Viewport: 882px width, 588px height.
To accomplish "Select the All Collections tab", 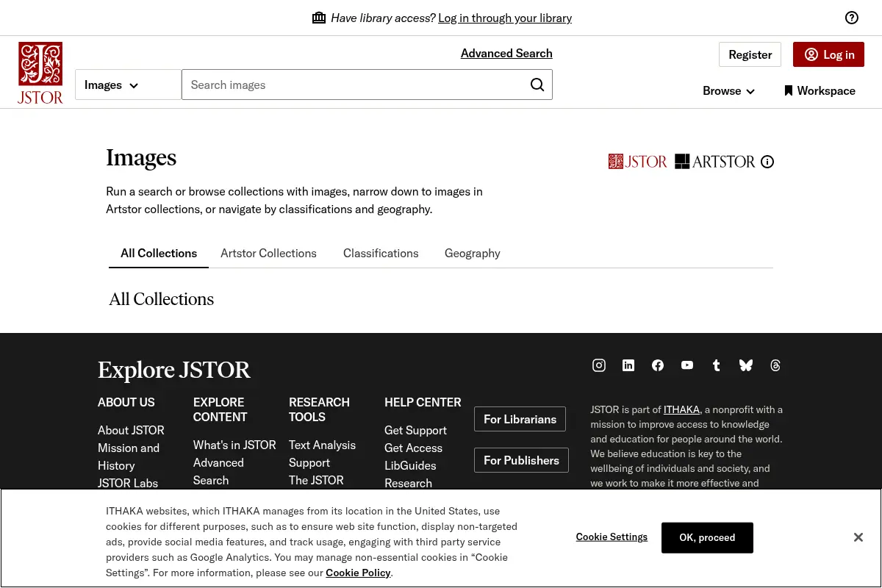I will [159, 253].
